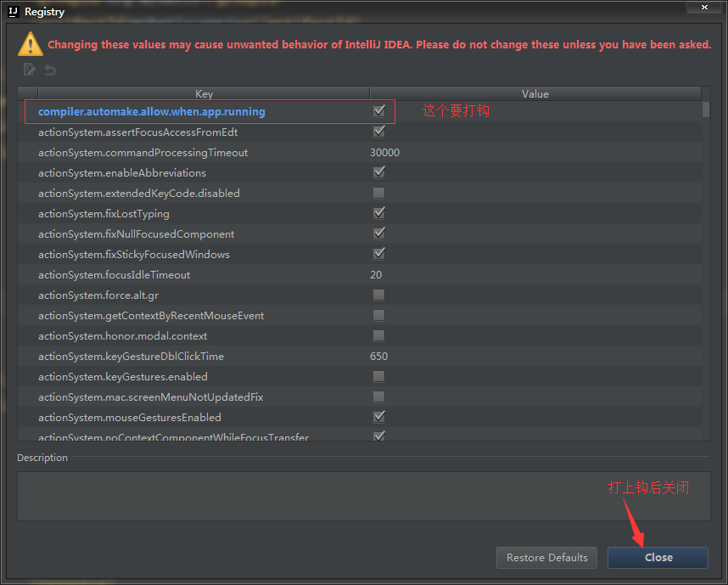This screenshot has height=585, width=728.
Task: Click the revert to default arrow icon
Action: [x=50, y=70]
